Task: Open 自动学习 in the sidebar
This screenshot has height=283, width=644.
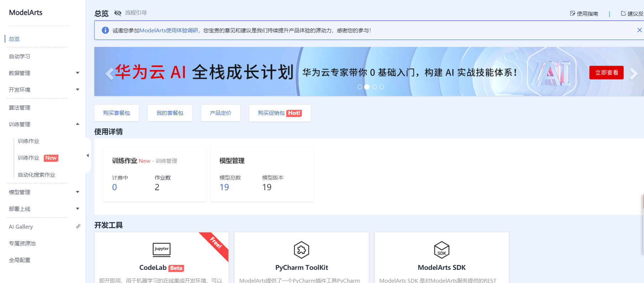Action: pos(20,56)
